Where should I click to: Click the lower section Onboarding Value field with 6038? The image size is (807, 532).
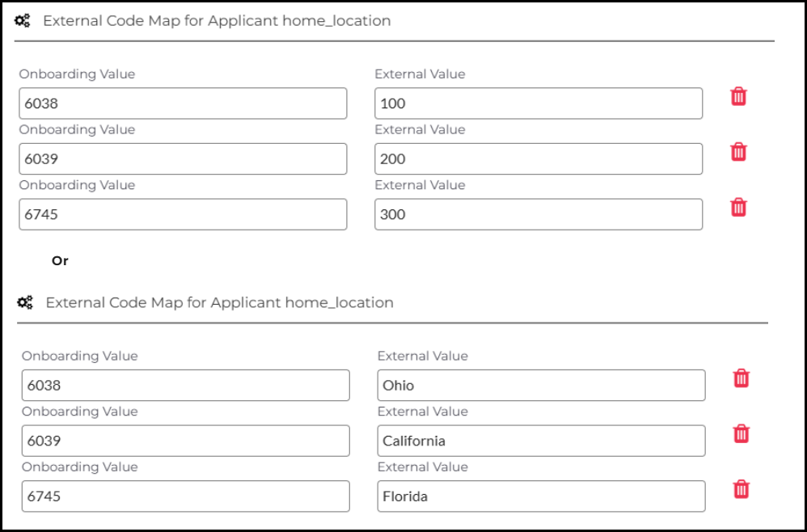click(185, 386)
